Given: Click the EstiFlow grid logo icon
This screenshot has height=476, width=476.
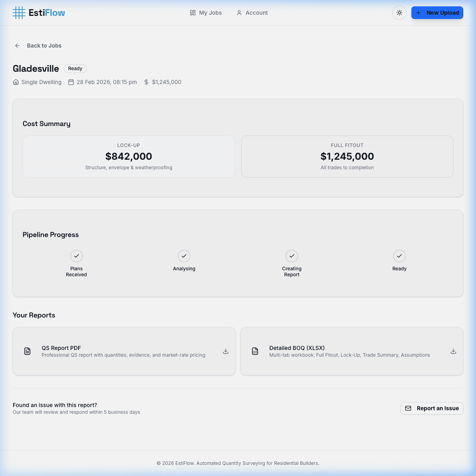Looking at the screenshot, I should click(19, 12).
